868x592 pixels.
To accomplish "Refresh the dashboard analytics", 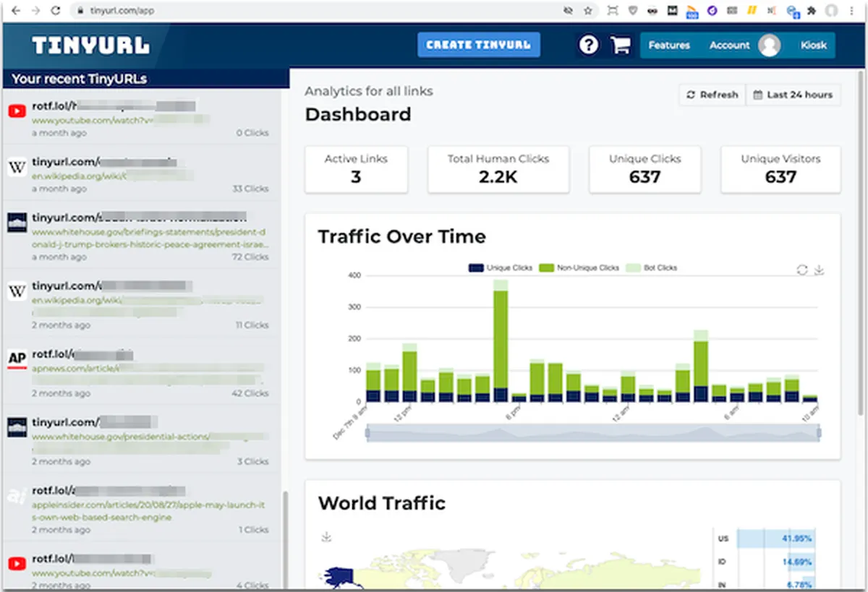I will [x=712, y=95].
